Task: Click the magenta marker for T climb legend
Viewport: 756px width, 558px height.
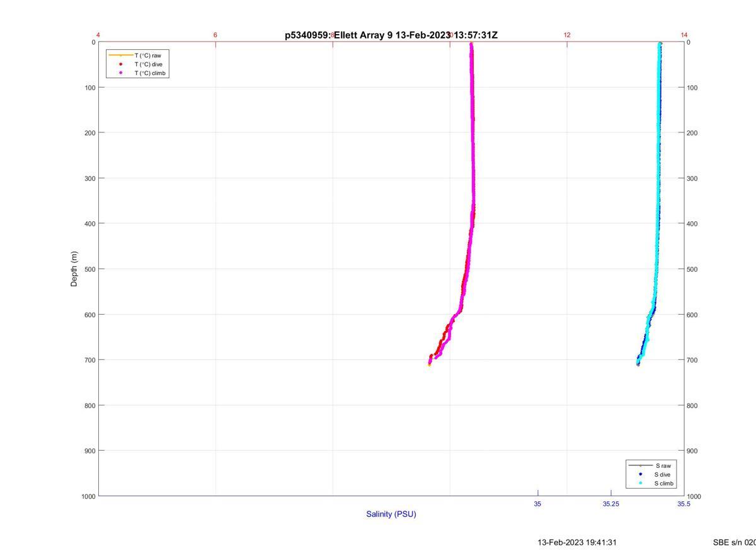Action: (120, 73)
